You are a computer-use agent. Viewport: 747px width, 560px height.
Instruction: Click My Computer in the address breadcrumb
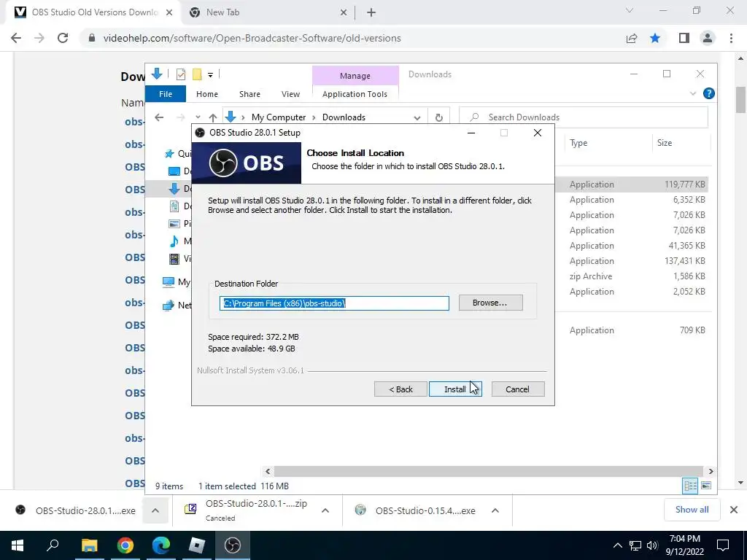[x=279, y=117]
